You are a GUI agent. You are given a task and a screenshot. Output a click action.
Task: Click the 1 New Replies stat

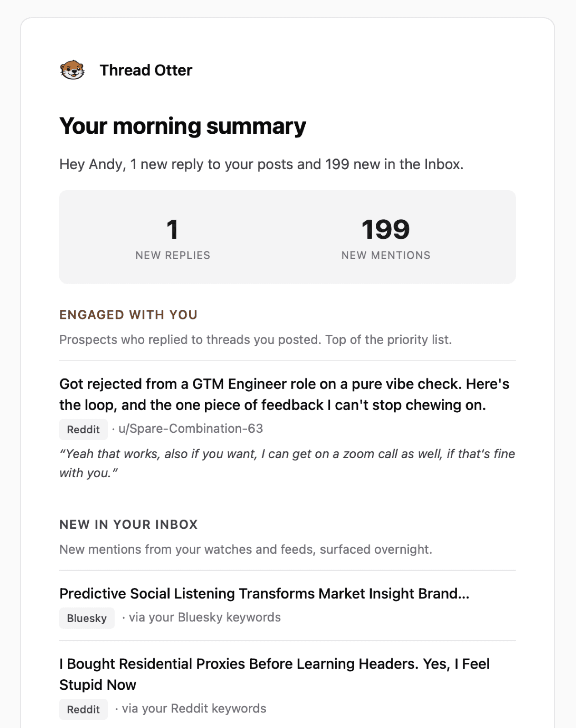(173, 238)
